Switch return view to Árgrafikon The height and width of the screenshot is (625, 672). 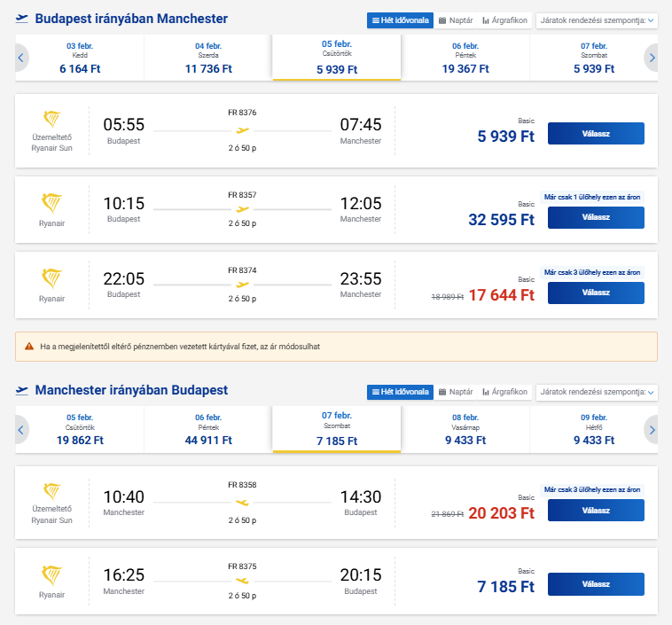point(504,392)
